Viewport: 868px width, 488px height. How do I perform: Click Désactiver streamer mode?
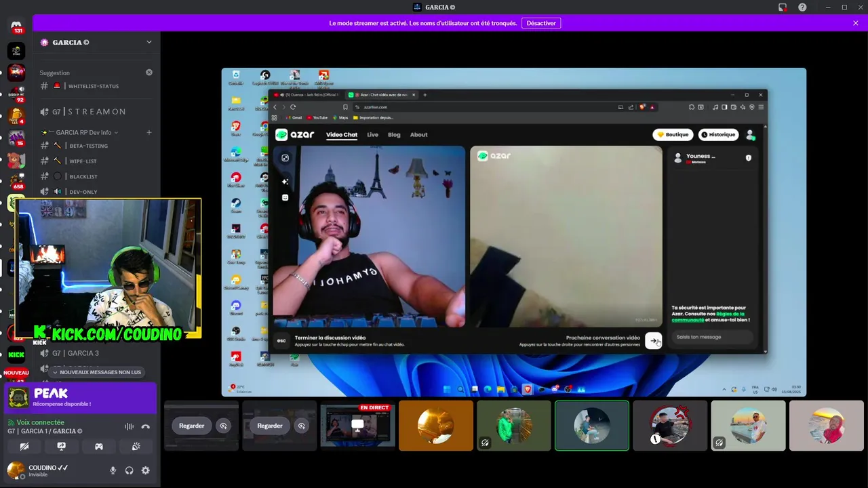541,23
